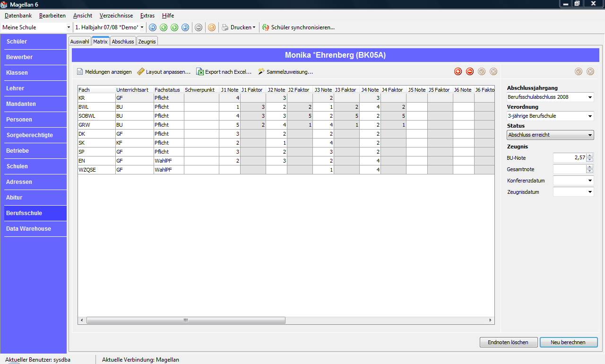
Task: Jump to last record with blue icon
Action: tap(185, 27)
